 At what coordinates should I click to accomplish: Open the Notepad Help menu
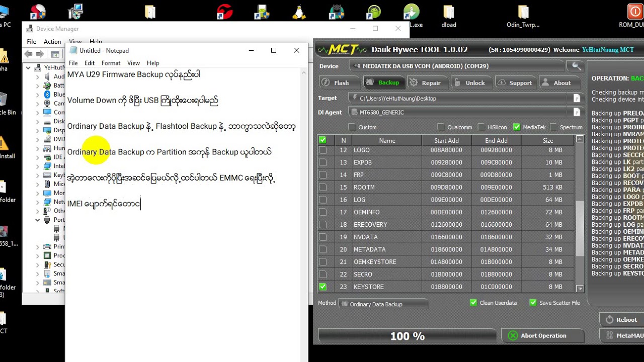pyautogui.click(x=153, y=63)
